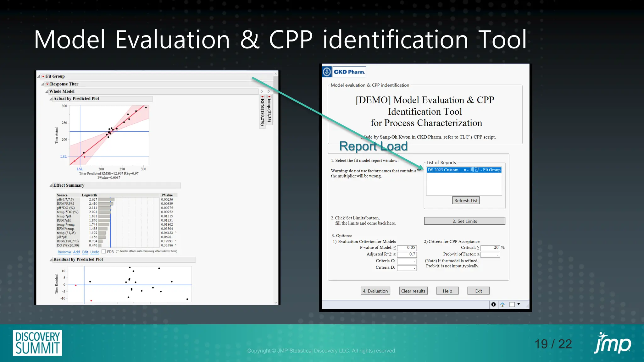The width and height of the screenshot is (644, 362).
Task: Click the Remove link in Effect Summary
Action: coord(64,252)
